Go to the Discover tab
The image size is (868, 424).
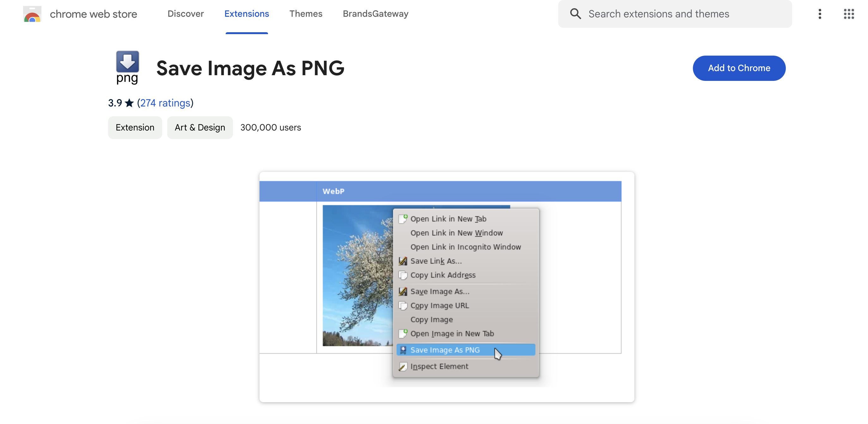click(x=185, y=14)
